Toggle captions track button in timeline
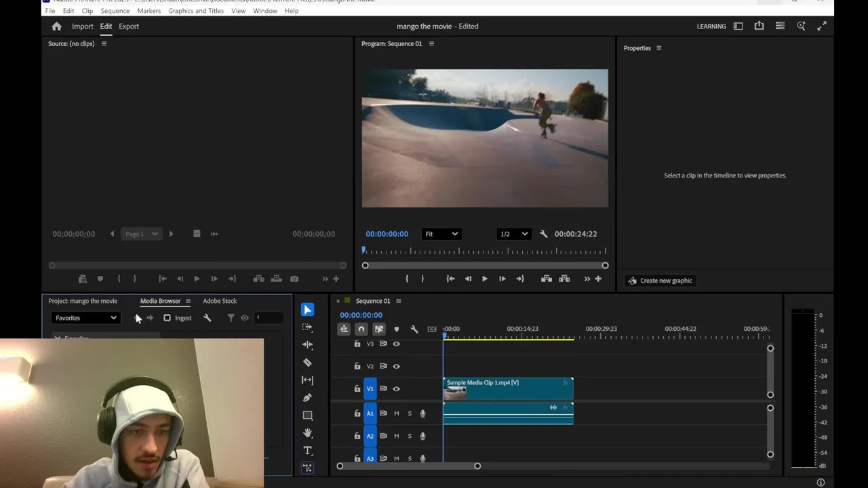The height and width of the screenshot is (488, 868). pos(432,329)
